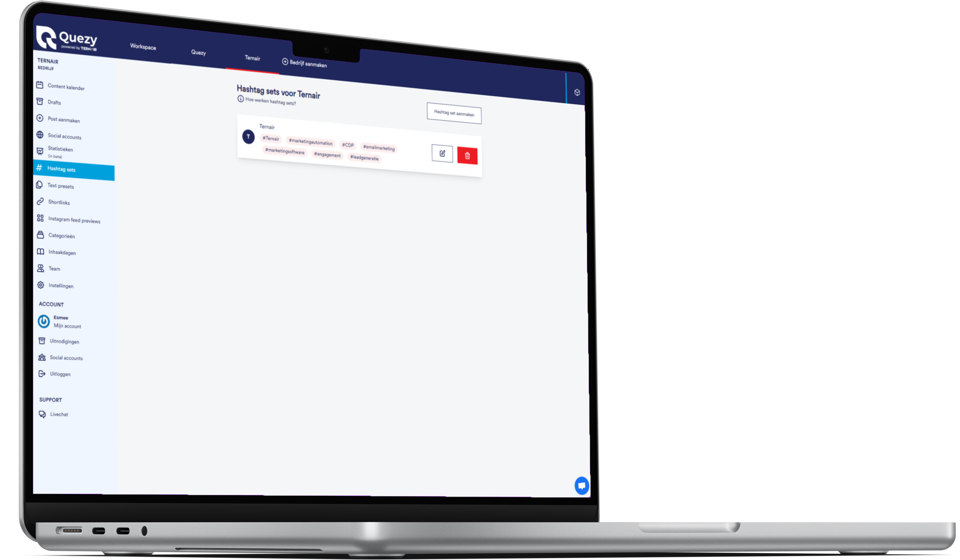Click Mijn account under Esmee
The height and width of the screenshot is (560, 960).
click(x=67, y=326)
